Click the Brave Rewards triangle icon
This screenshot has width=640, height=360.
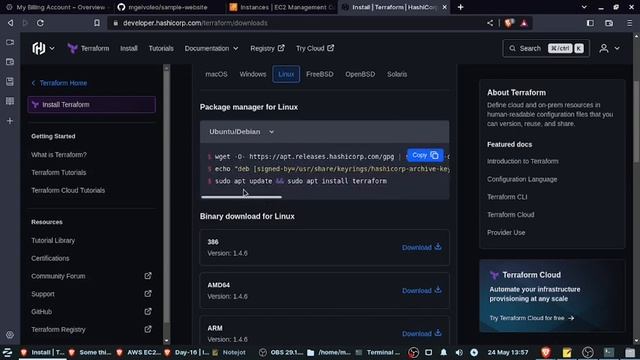pos(524,23)
